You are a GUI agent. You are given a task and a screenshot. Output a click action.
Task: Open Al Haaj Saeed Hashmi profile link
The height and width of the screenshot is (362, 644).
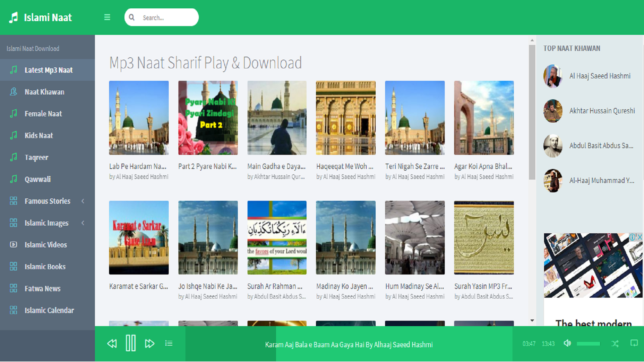pyautogui.click(x=600, y=76)
